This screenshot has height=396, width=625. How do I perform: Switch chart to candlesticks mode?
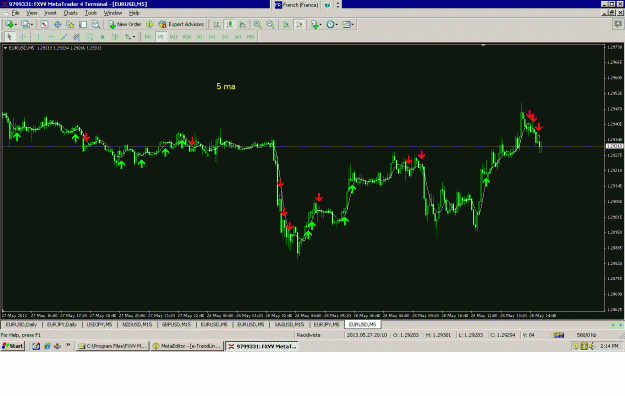[230, 24]
